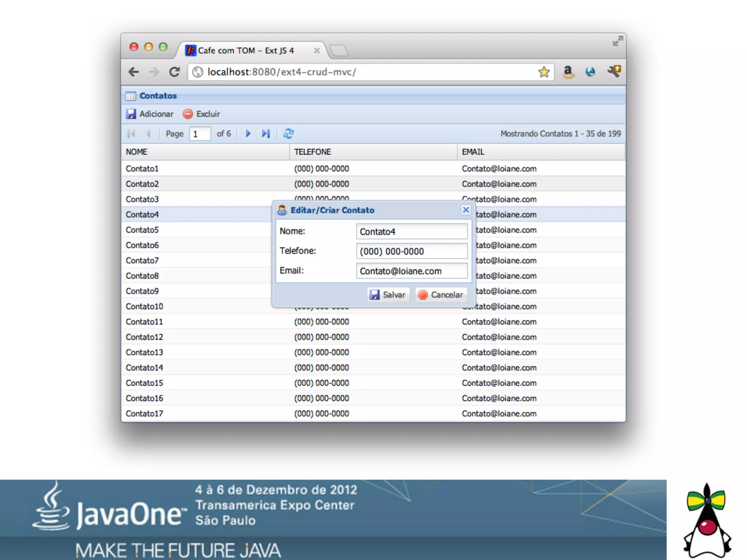The height and width of the screenshot is (560, 747).
Task: Reload the page with refresh icon
Action: [174, 72]
